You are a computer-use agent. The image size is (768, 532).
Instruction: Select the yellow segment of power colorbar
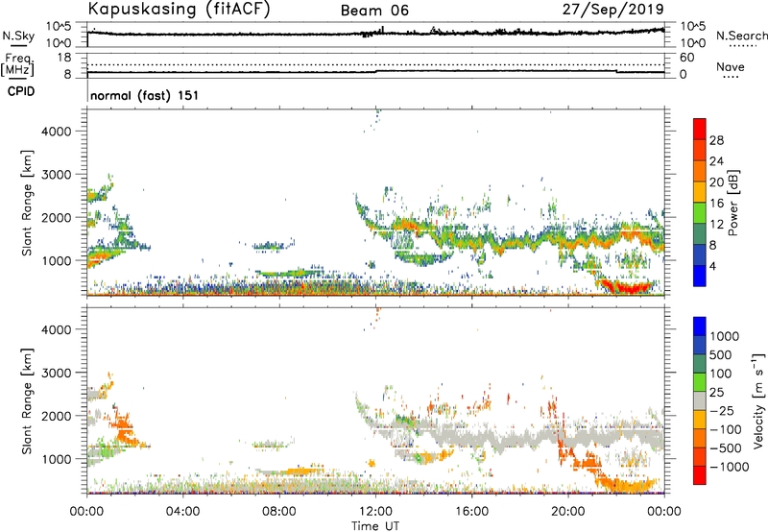700,192
